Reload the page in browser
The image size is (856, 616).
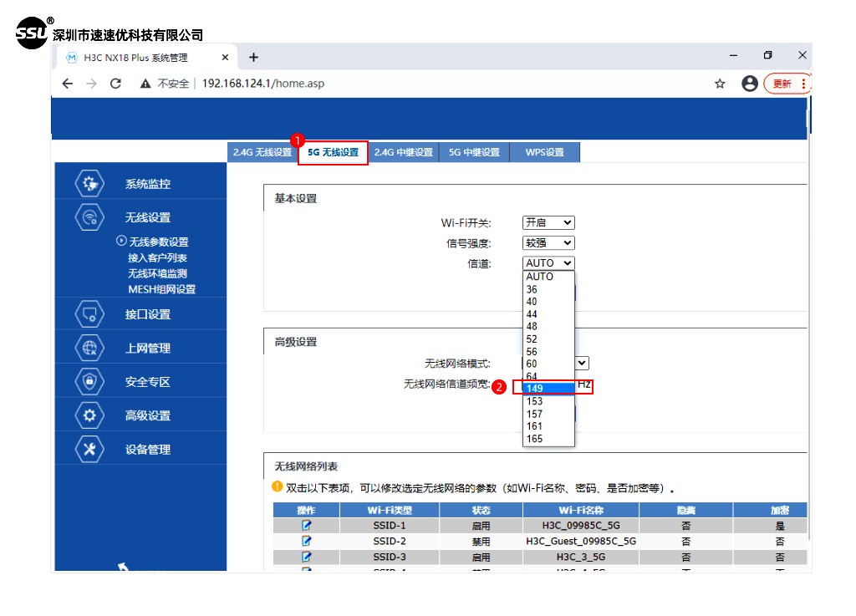coord(116,84)
